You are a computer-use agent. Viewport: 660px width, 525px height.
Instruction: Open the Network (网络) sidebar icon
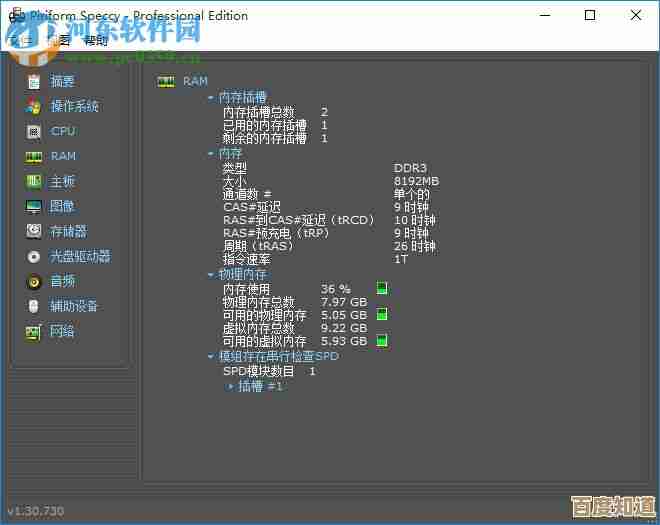(33, 332)
